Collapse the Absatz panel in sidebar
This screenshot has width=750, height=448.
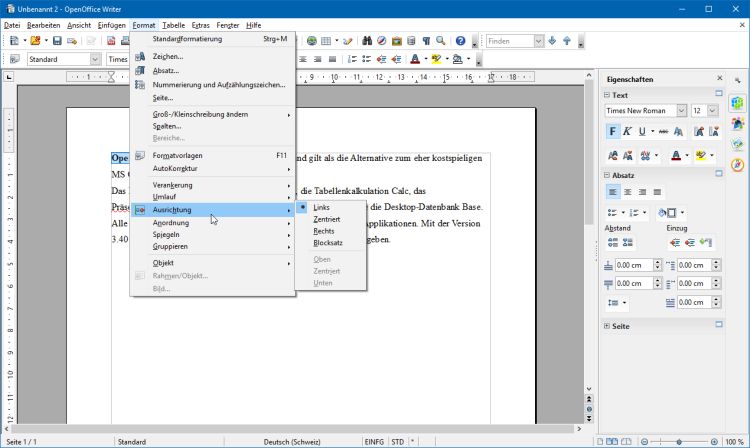click(x=607, y=175)
